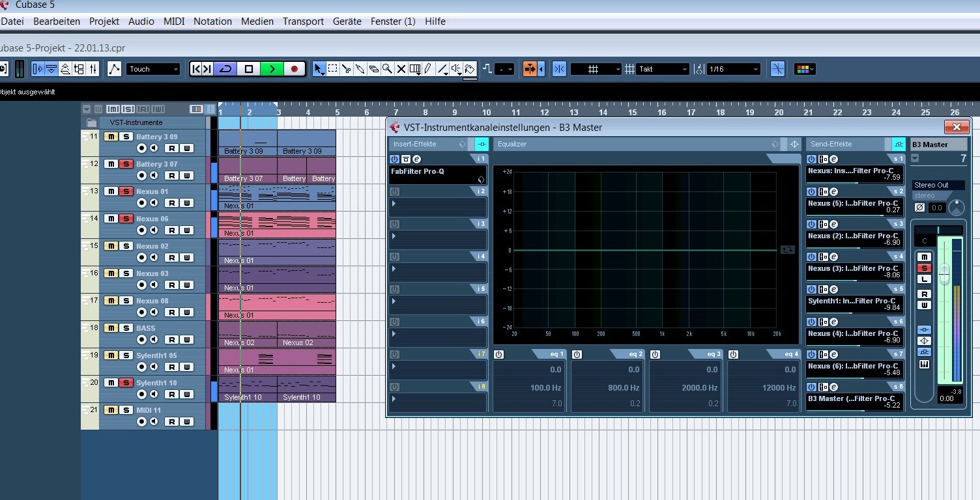Adjust the send level slider of s8 B3 Master
This screenshot has height=500, width=980.
[855, 410]
